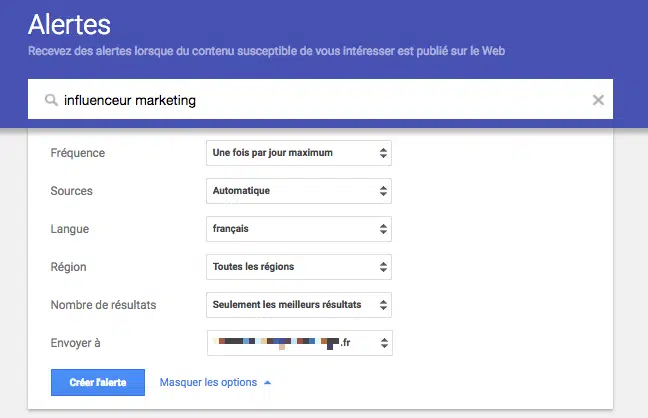
Task: Click the 'Recevez des alertes' subtitle text
Action: pyautogui.click(x=266, y=50)
